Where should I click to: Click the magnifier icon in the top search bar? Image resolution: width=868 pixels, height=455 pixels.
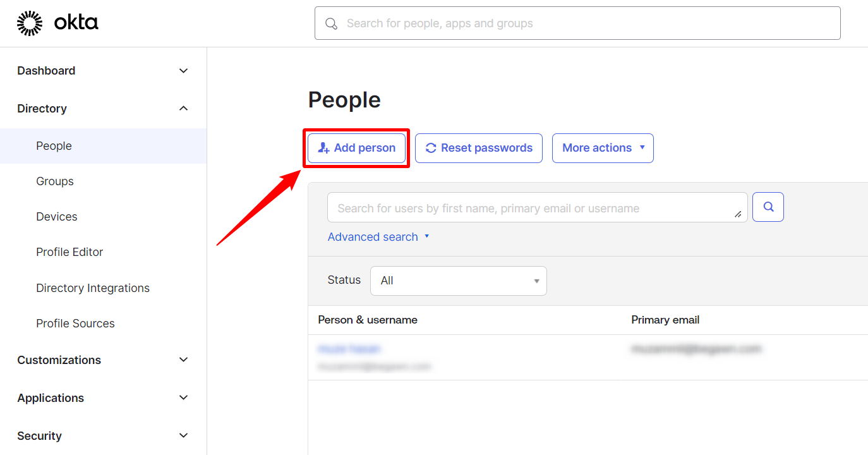coord(331,23)
